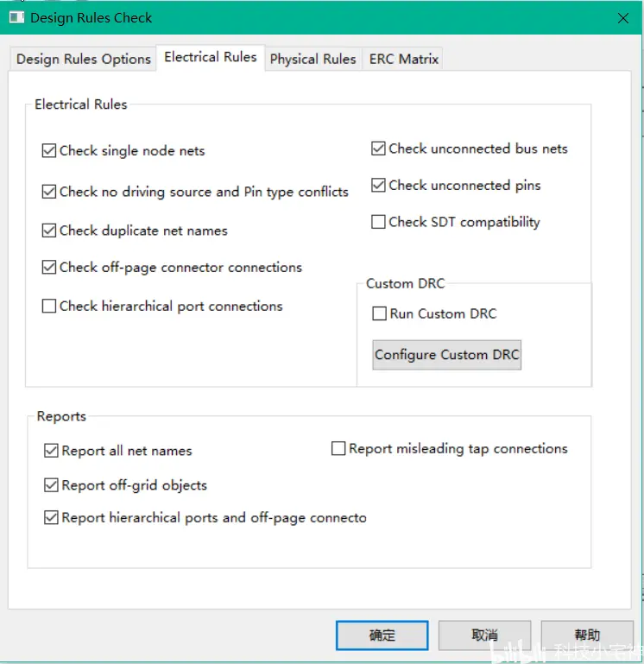Viewport: 644px width, 664px height.
Task: Close the Design Rules Check dialog
Action: (x=622, y=18)
